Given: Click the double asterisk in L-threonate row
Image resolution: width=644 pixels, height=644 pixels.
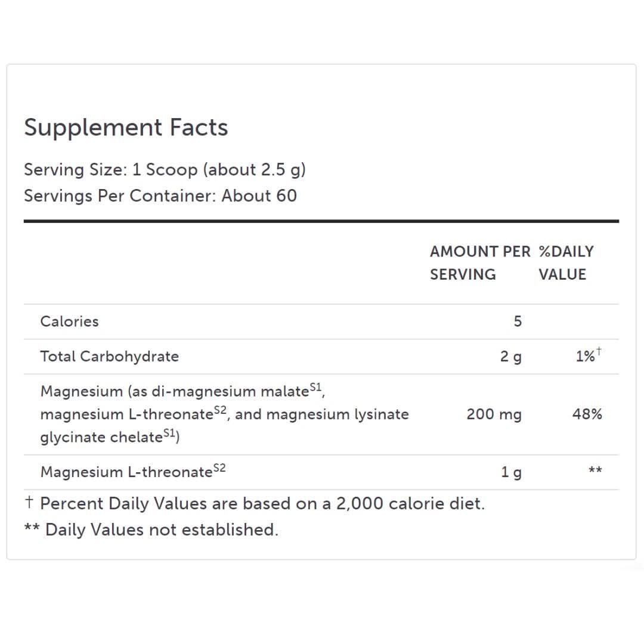Looking at the screenshot, I should coord(595,472).
